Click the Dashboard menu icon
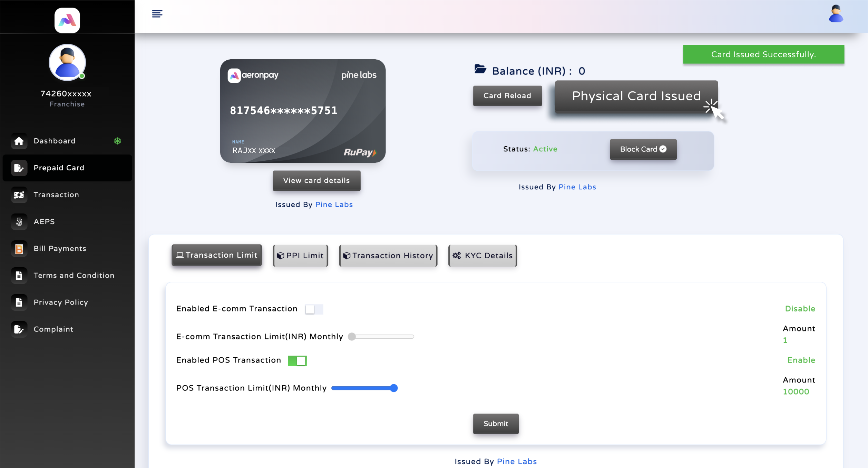Image resolution: width=868 pixels, height=468 pixels. pyautogui.click(x=19, y=141)
